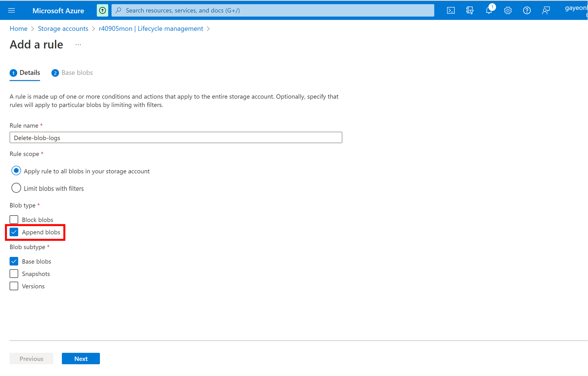
Task: Open Cloud Shell from the top bar
Action: [x=450, y=10]
